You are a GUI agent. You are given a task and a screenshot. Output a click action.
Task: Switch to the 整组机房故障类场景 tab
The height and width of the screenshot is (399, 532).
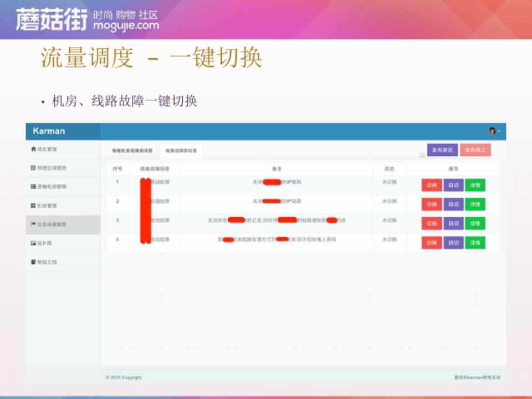(128, 151)
